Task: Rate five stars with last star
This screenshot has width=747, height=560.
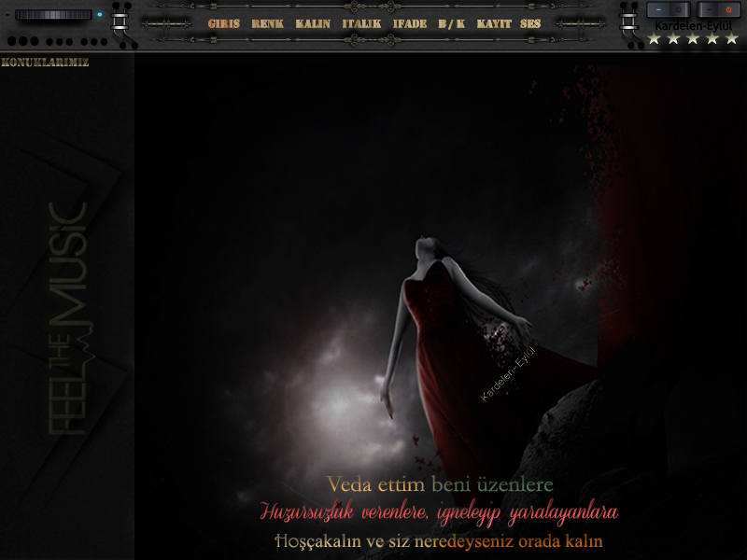Action: pos(731,38)
